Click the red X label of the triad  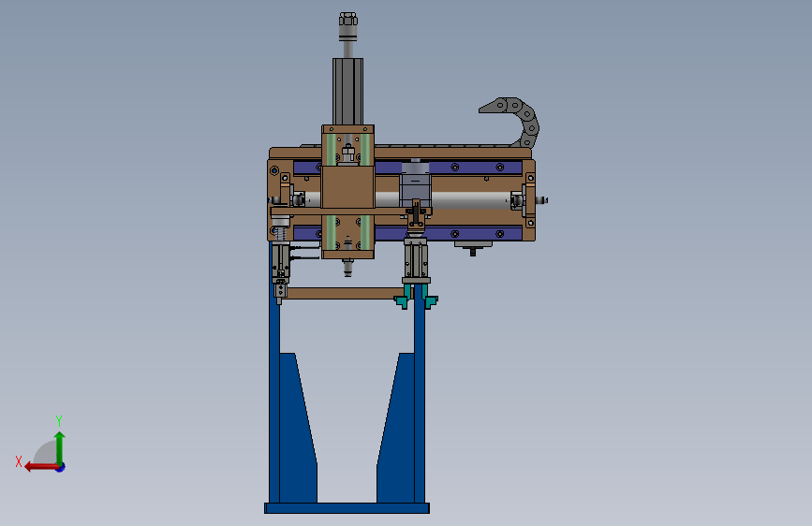coord(19,461)
